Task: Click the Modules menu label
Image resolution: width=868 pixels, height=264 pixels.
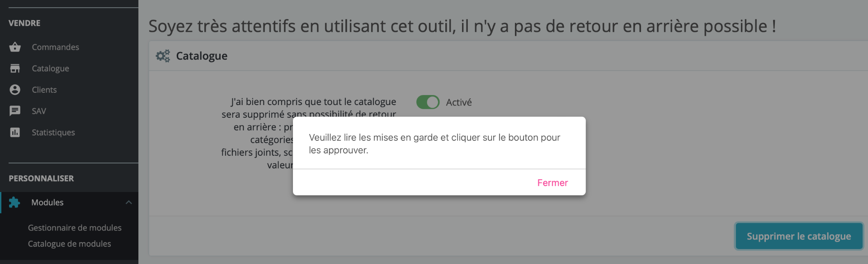Action: (47, 202)
